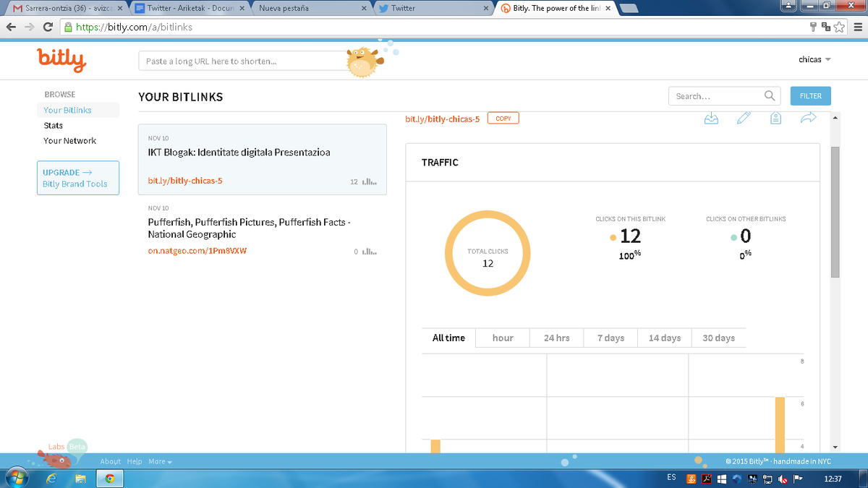This screenshot has height=488, width=868.
Task: Click the Help footer link
Action: (x=135, y=461)
